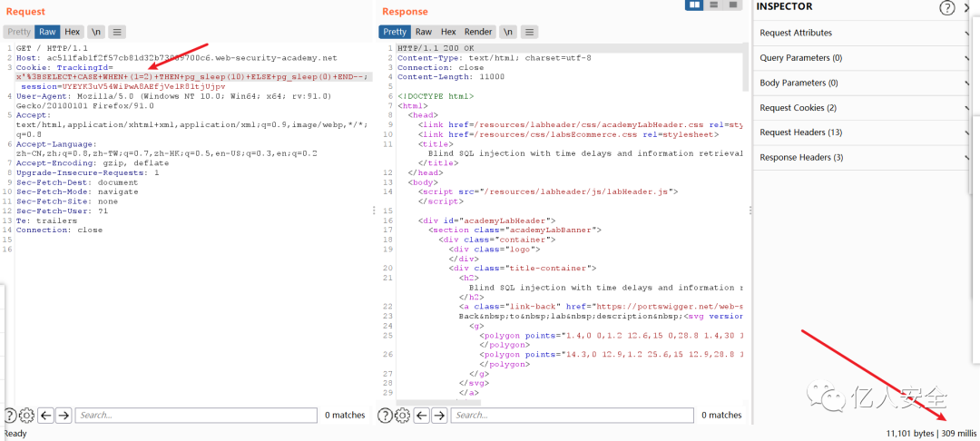Click labHeader.js script tag line
980x441 pixels.
548,191
